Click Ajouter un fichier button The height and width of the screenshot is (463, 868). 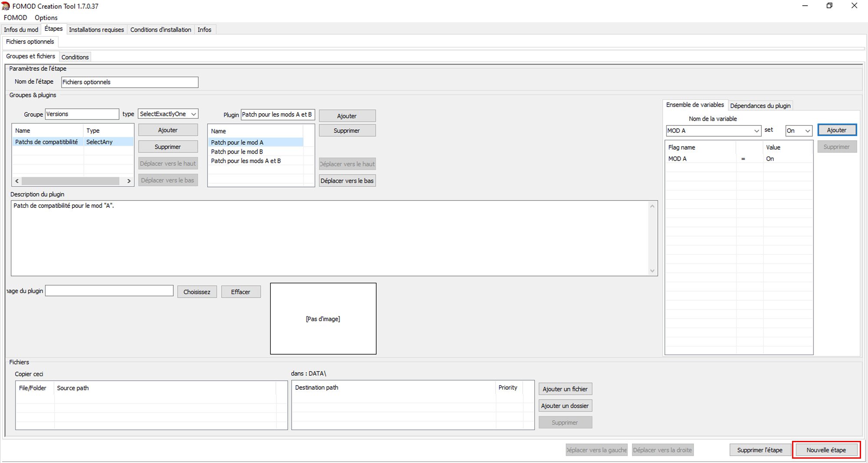click(565, 389)
